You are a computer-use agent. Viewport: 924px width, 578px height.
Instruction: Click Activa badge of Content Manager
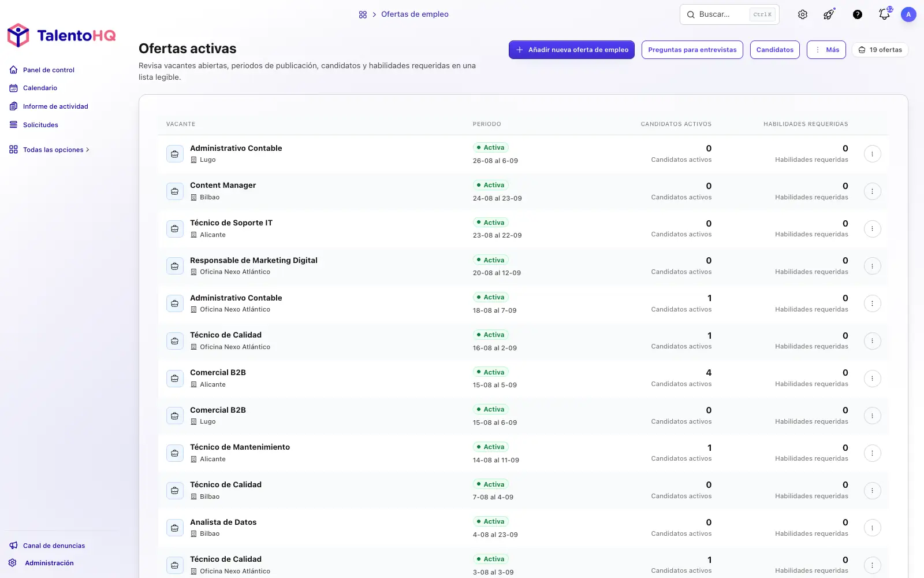tap(490, 185)
